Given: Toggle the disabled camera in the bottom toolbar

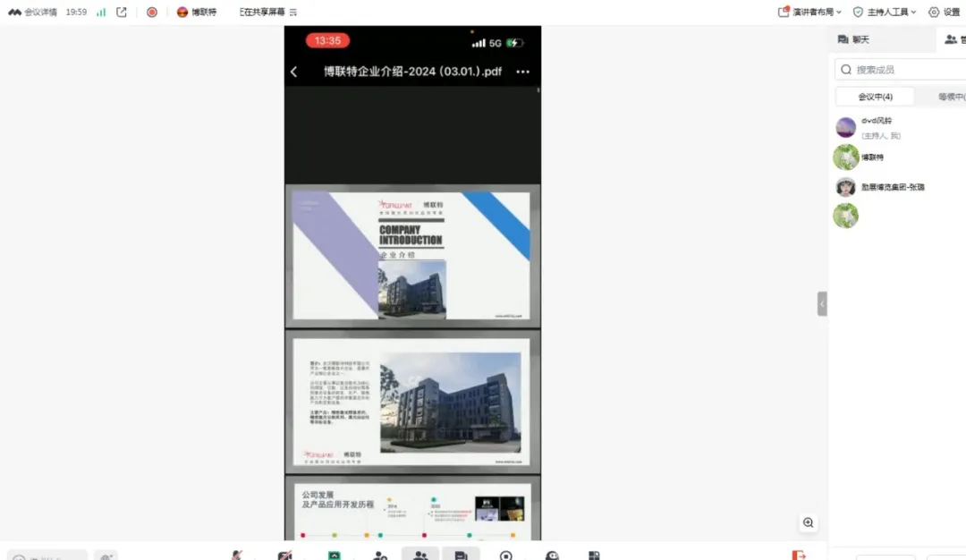Looking at the screenshot, I should pyautogui.click(x=284, y=555).
